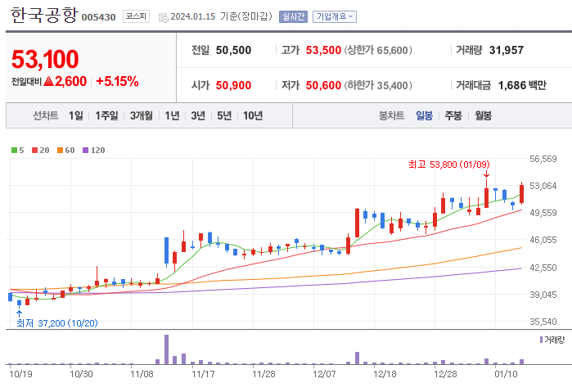Click the red 20-day moving average swatch
The height and width of the screenshot is (392, 572).
click(x=34, y=151)
